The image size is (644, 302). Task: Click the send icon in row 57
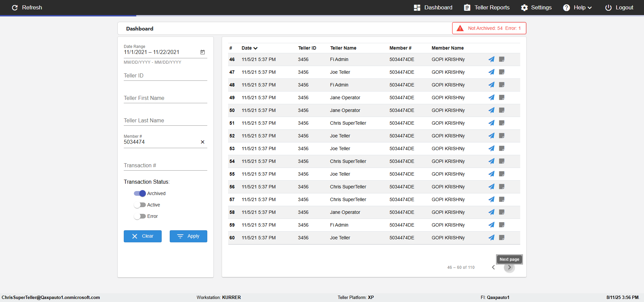tap(491, 199)
